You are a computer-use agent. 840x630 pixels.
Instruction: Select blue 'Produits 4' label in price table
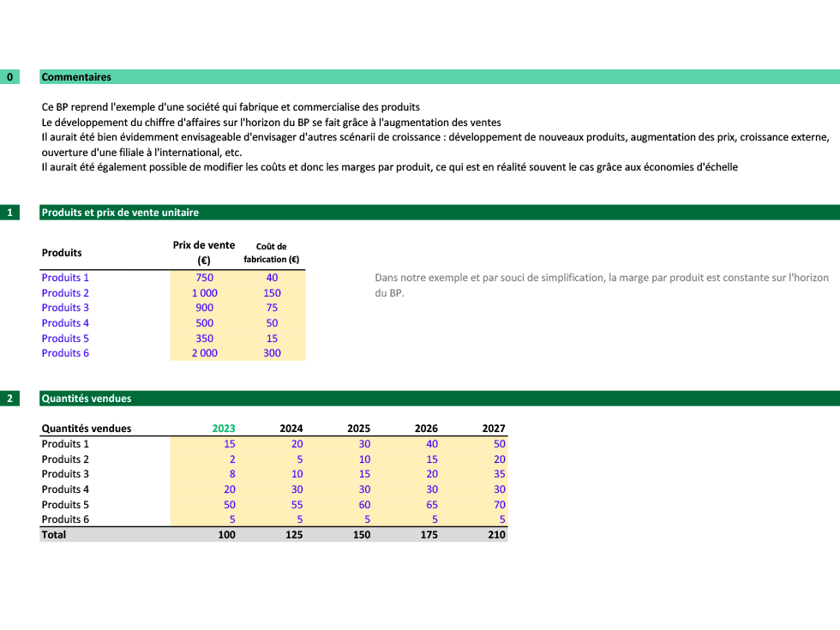[x=65, y=323]
